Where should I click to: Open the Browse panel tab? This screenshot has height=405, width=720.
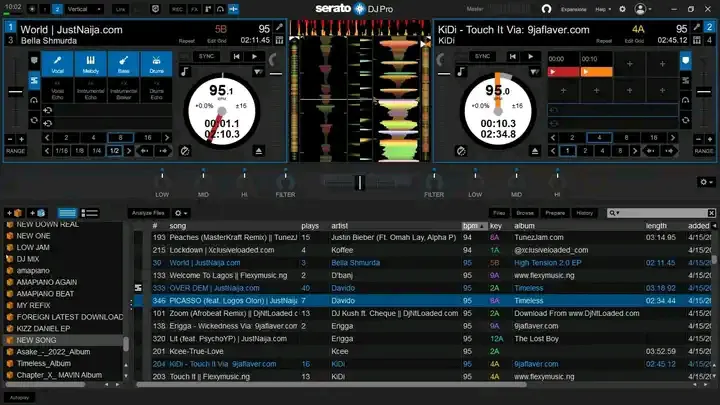click(524, 213)
